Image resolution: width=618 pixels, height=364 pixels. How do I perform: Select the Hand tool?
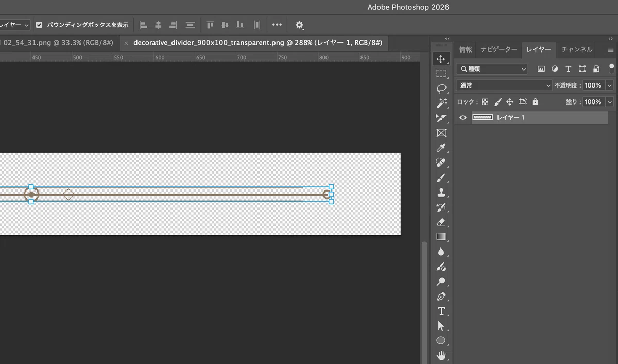coord(441,355)
